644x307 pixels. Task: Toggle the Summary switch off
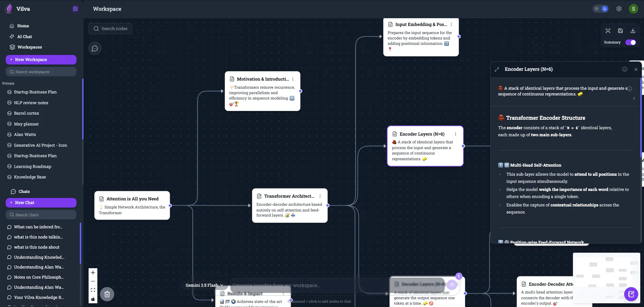[631, 43]
